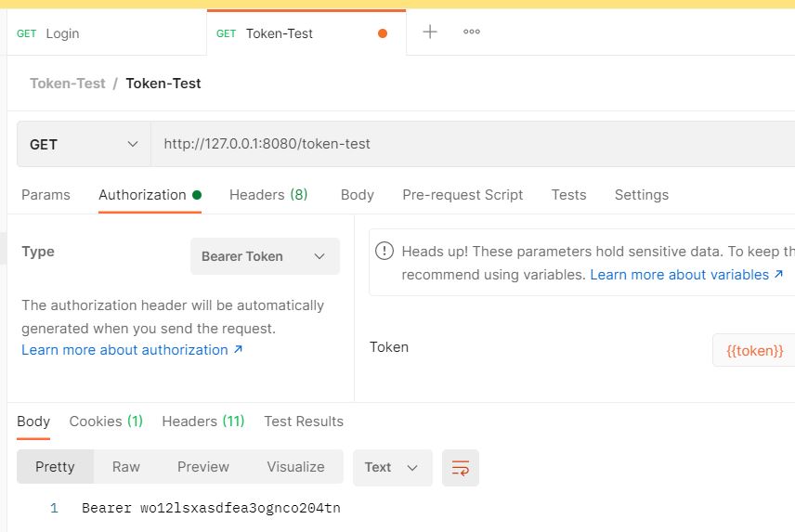Image resolution: width=795 pixels, height=532 pixels.
Task: Open the tab options three-dots menu
Action: coord(472,32)
